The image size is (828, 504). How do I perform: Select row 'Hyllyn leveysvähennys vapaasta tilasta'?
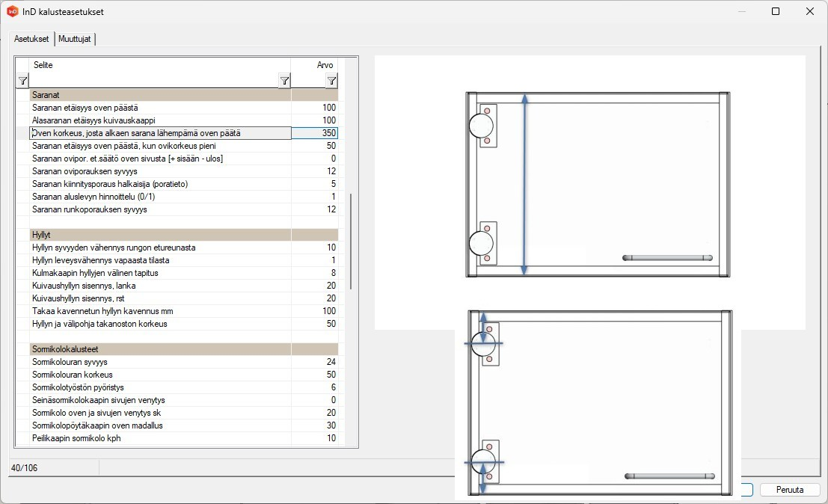point(184,260)
